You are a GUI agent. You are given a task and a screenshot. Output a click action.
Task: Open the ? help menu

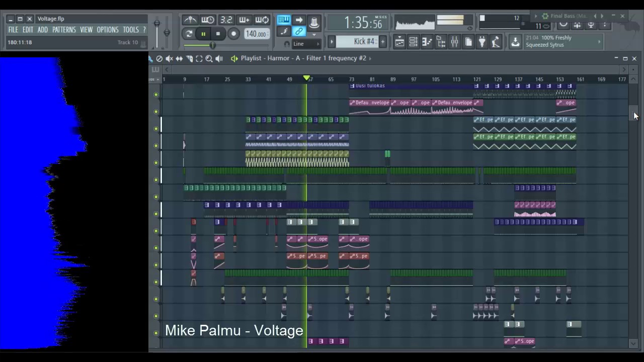pyautogui.click(x=144, y=30)
